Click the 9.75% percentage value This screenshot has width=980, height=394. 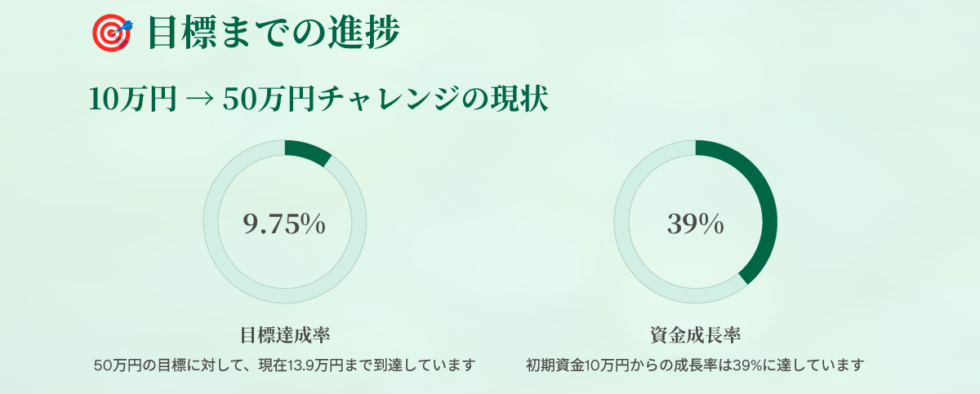285,223
